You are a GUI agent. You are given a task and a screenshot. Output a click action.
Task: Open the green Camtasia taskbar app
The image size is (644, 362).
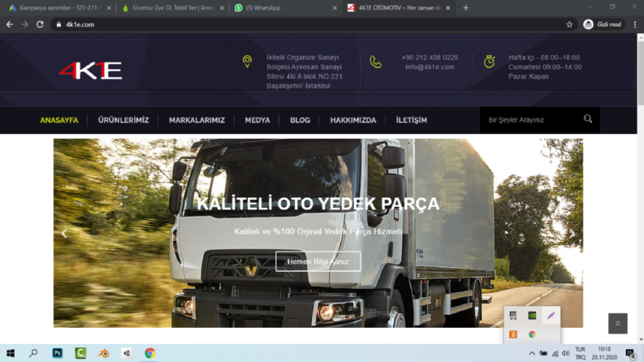click(x=80, y=353)
